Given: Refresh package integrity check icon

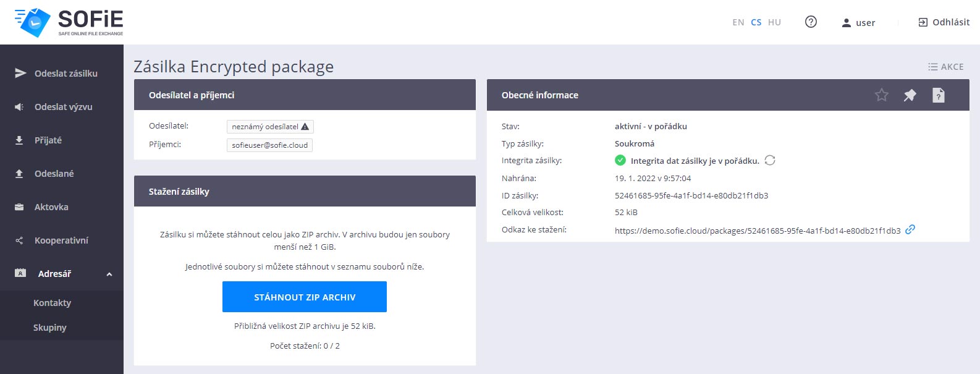Looking at the screenshot, I should coord(770,161).
